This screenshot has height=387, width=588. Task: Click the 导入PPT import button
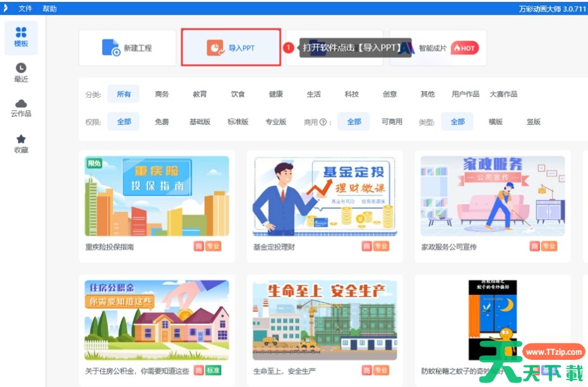[231, 47]
